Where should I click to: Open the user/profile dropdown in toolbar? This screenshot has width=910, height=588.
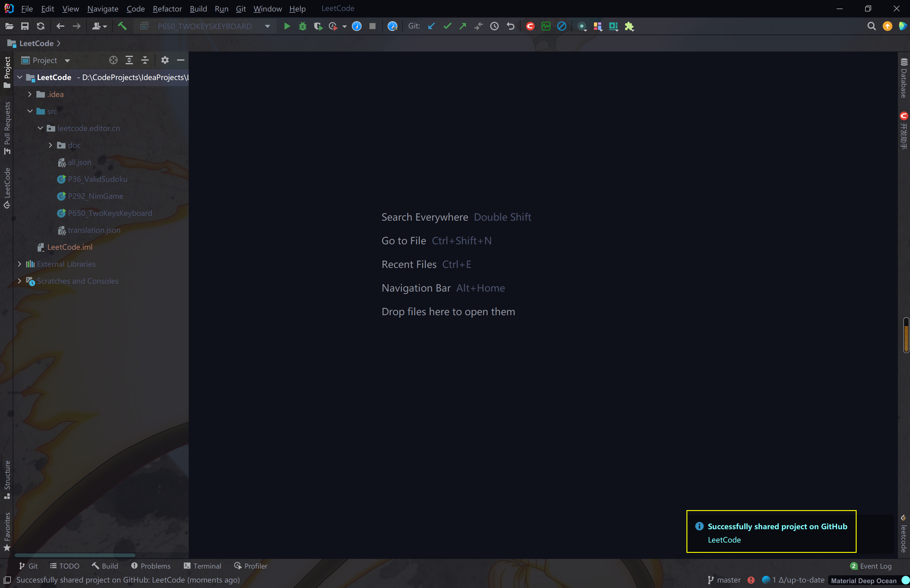pyautogui.click(x=99, y=26)
